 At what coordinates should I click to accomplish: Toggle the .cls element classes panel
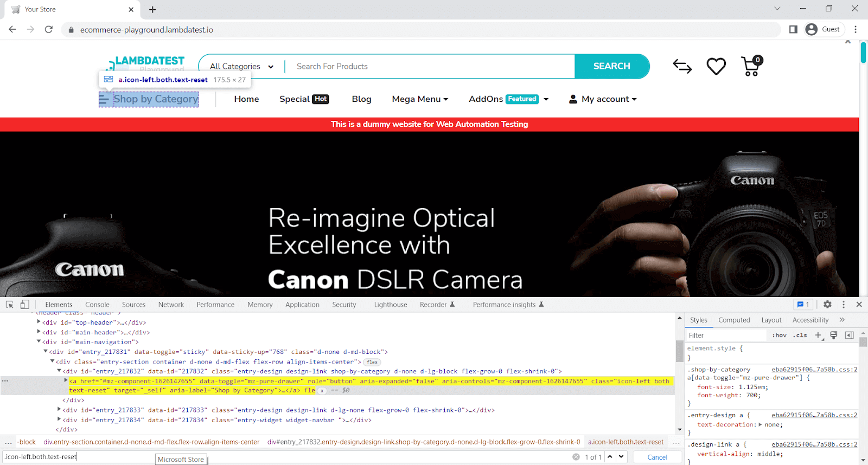click(x=800, y=335)
